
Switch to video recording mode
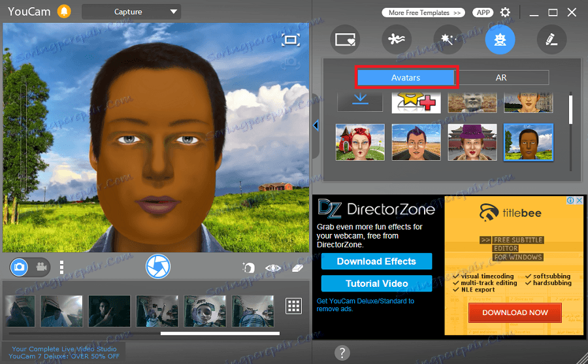pos(41,267)
